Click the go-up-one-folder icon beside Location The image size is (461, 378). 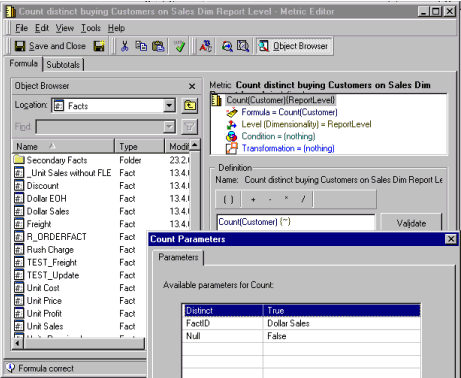click(190, 106)
